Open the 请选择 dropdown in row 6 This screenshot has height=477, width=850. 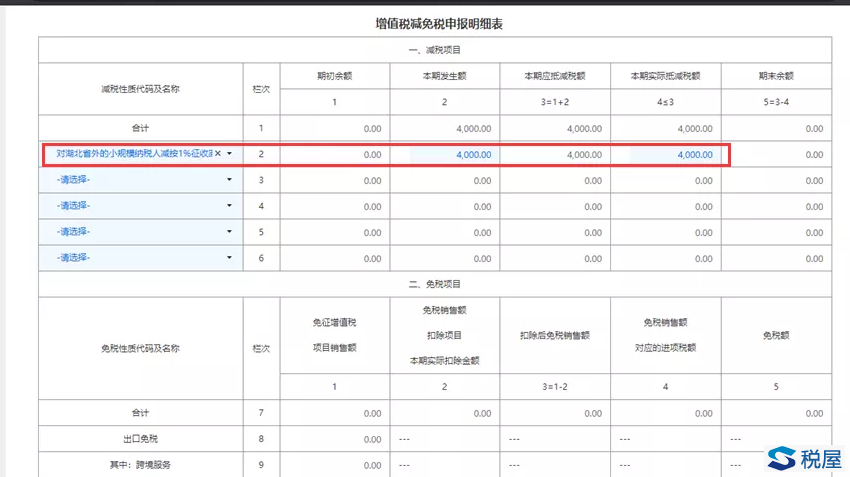[141, 257]
